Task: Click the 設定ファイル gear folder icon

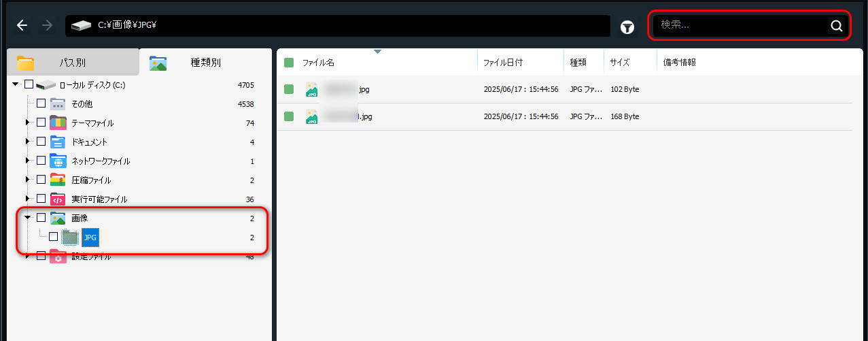Action: click(58, 256)
